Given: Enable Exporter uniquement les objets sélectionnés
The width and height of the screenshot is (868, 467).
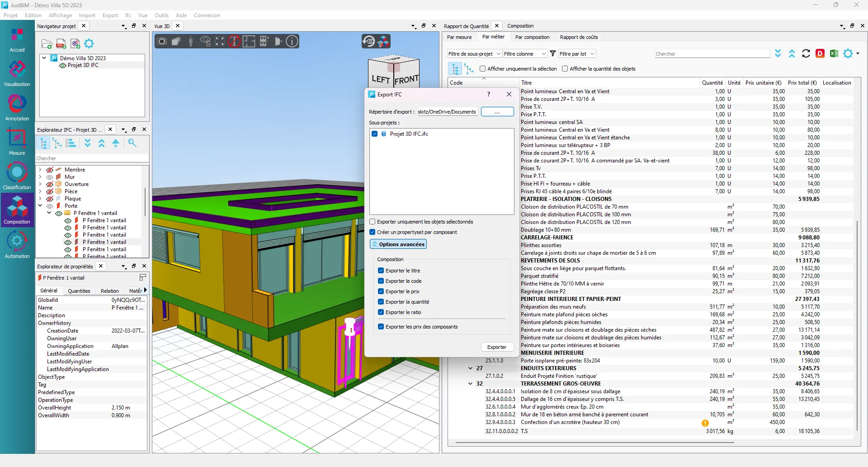Looking at the screenshot, I should tap(373, 222).
